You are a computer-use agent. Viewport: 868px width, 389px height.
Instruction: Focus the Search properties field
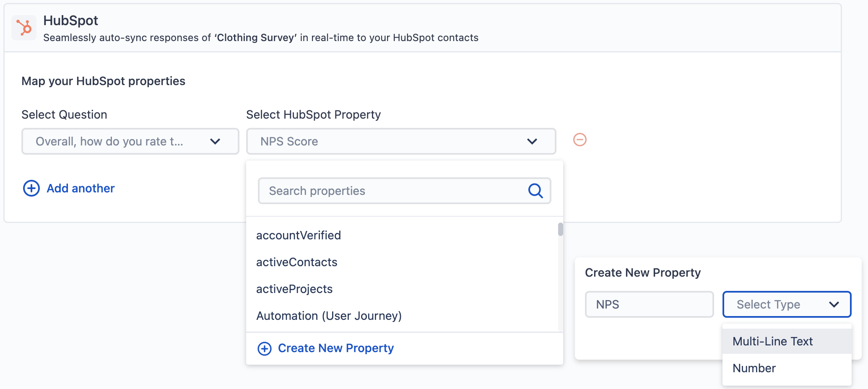[x=404, y=191]
